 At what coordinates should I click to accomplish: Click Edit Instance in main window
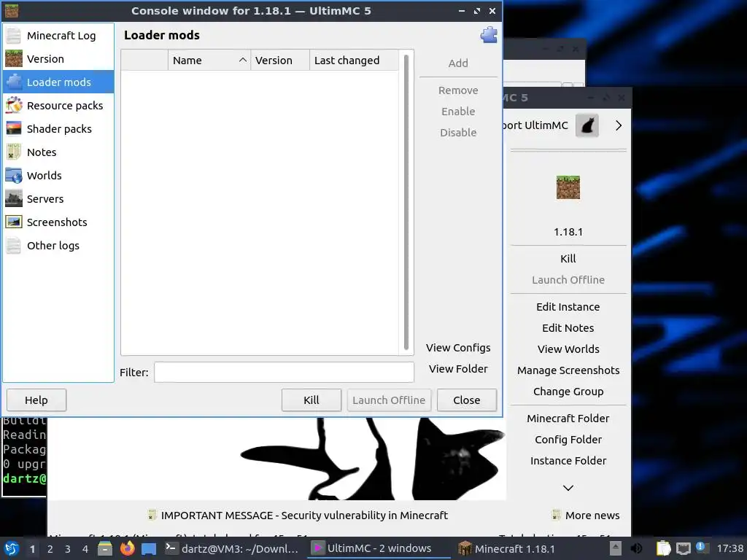click(x=568, y=307)
